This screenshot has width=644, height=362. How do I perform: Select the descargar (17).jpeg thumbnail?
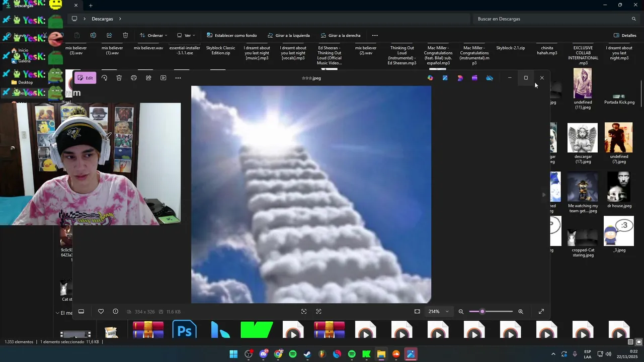(x=583, y=138)
